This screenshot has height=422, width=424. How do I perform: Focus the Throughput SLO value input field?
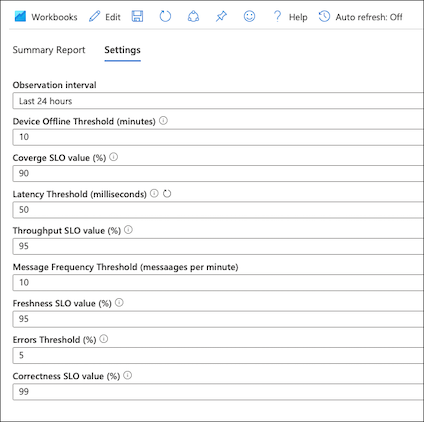coord(218,246)
